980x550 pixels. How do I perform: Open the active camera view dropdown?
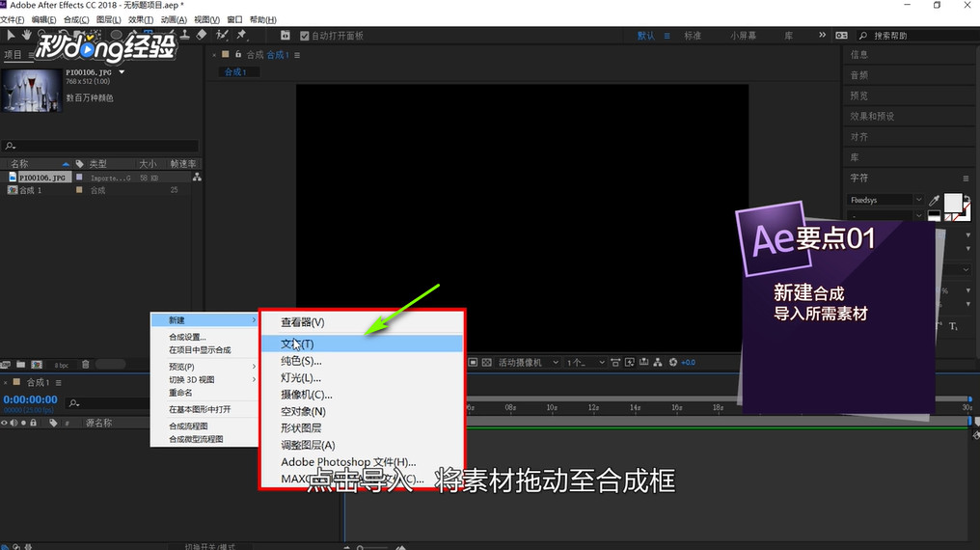(x=529, y=363)
